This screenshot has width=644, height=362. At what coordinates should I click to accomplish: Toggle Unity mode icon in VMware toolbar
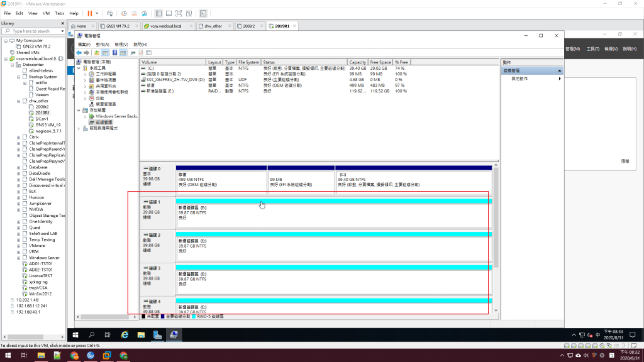[x=189, y=14]
